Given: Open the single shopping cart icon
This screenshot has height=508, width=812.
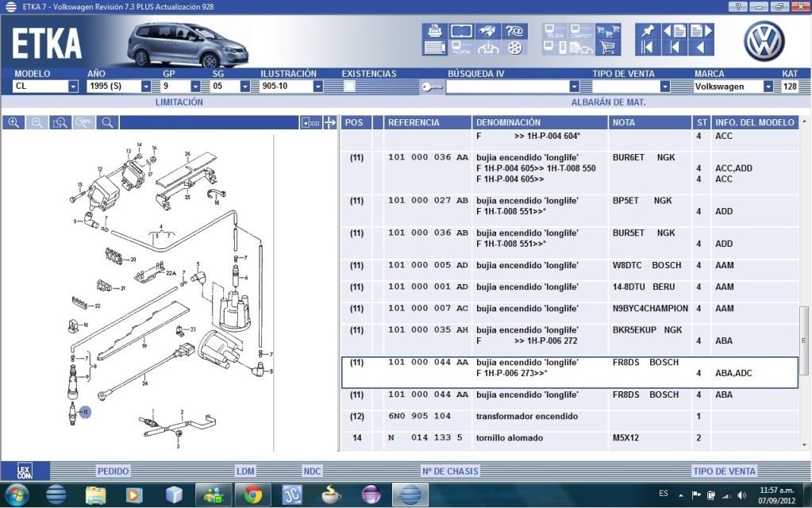Looking at the screenshot, I should [608, 48].
